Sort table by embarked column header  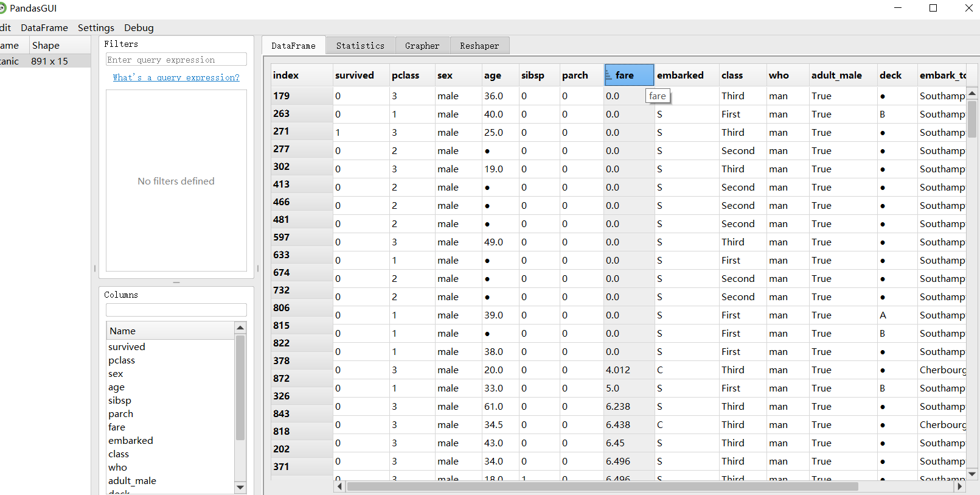coord(687,75)
